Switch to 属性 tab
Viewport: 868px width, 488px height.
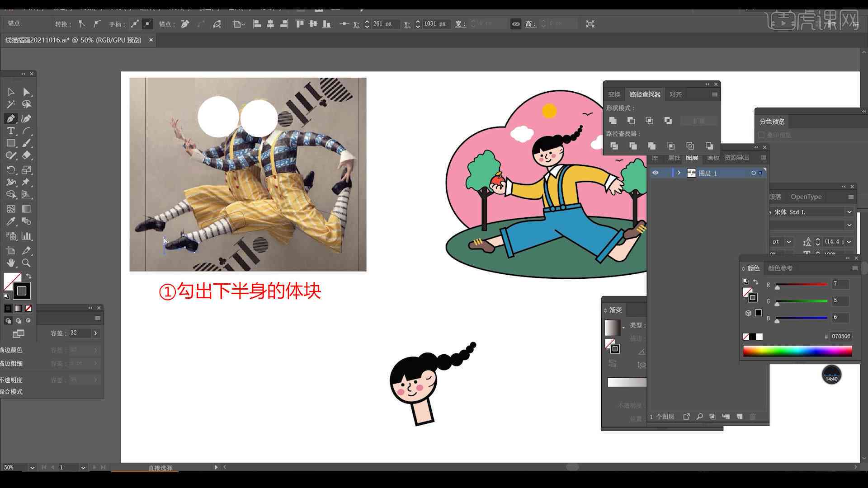click(674, 158)
